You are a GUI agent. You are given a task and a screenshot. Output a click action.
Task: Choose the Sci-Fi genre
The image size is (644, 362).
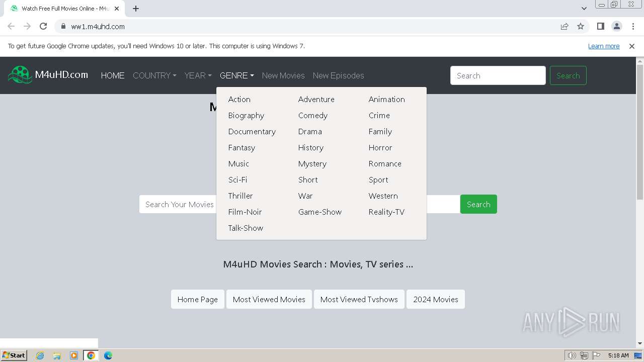pyautogui.click(x=237, y=179)
